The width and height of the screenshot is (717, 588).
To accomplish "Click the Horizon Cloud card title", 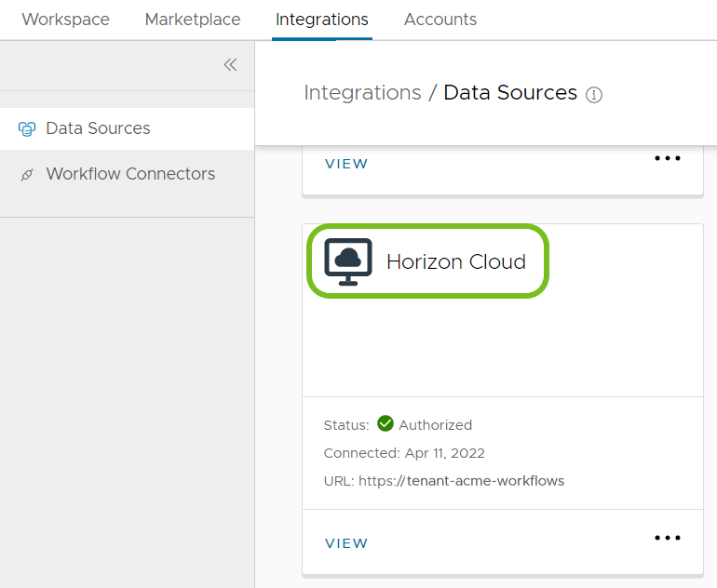I will pyautogui.click(x=456, y=261).
